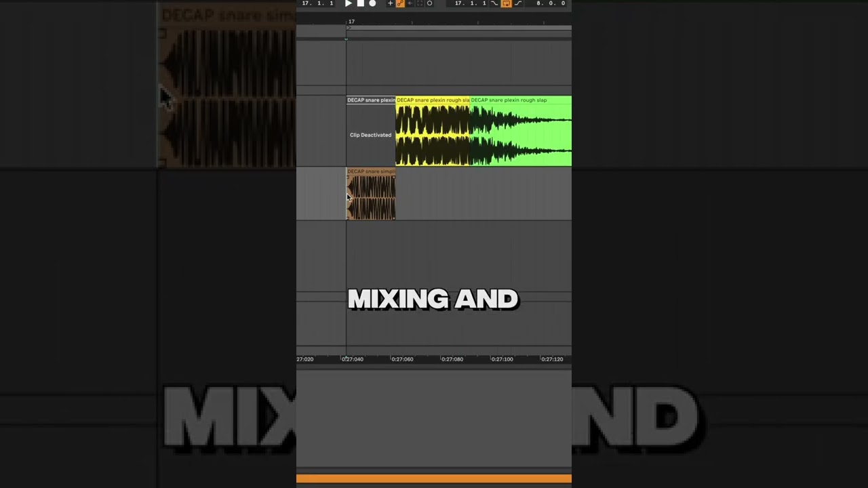This screenshot has height=488, width=868.
Task: Toggle MIDI Arrangement Overdub plus icon
Action: (x=390, y=3)
